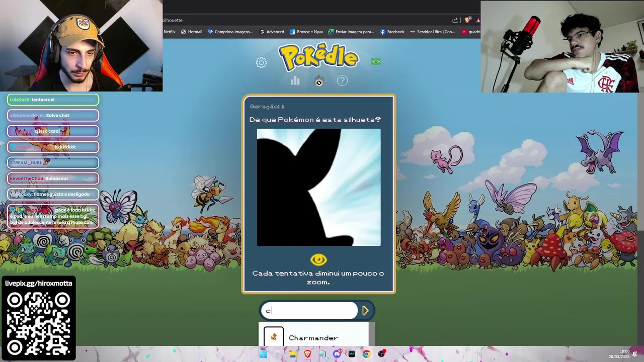
Task: Toggle the yellow eye silhouette hint
Action: pos(318,259)
